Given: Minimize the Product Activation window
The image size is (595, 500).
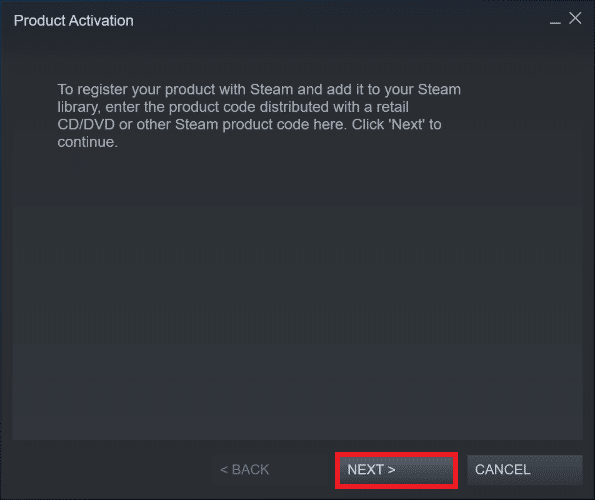Looking at the screenshot, I should click(555, 20).
